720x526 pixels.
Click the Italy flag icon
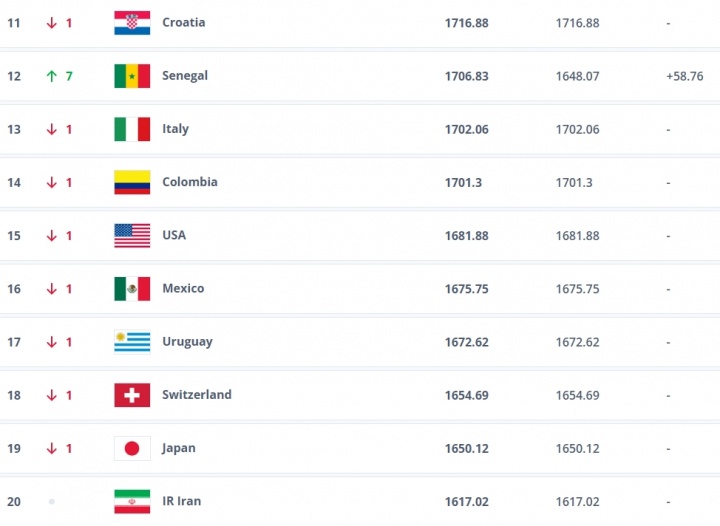click(x=132, y=129)
